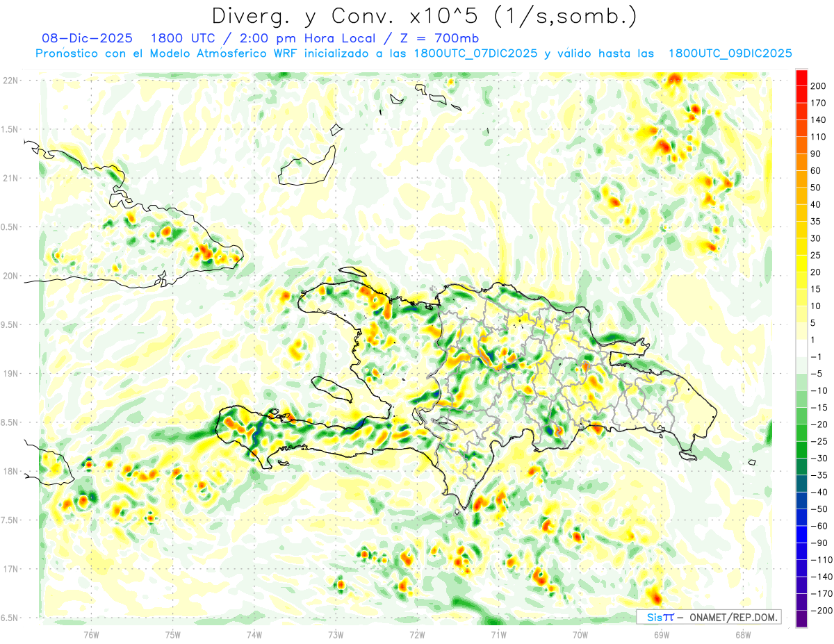This screenshot has height=644, width=834.
Task: Click the positive 170 colorbar value
Action: [x=819, y=103]
